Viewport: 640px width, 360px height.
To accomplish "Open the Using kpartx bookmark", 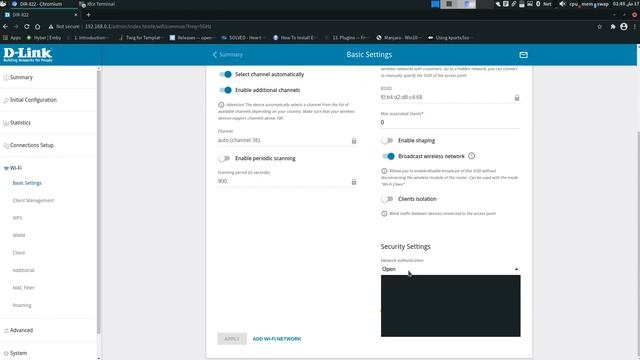I will coord(450,38).
